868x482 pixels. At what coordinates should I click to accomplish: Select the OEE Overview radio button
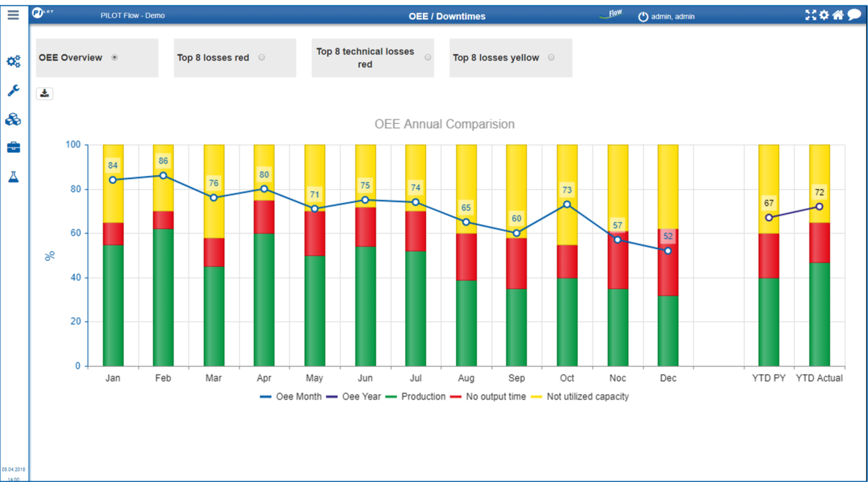[x=114, y=58]
